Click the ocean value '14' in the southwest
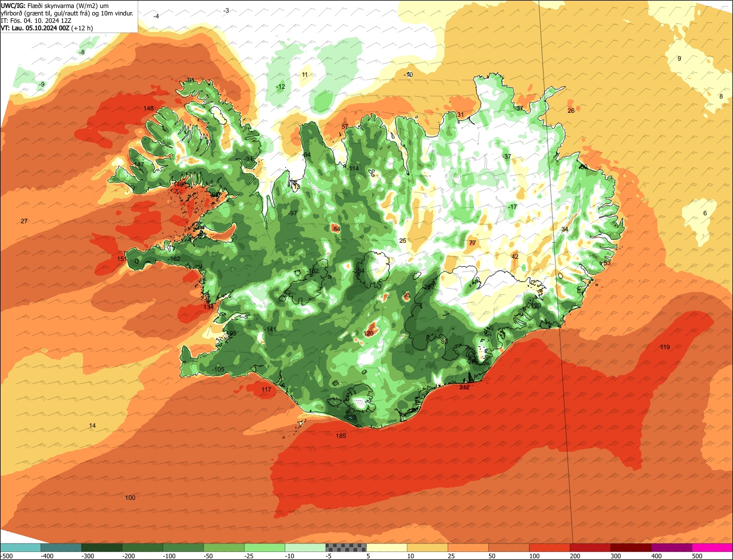 (x=92, y=426)
